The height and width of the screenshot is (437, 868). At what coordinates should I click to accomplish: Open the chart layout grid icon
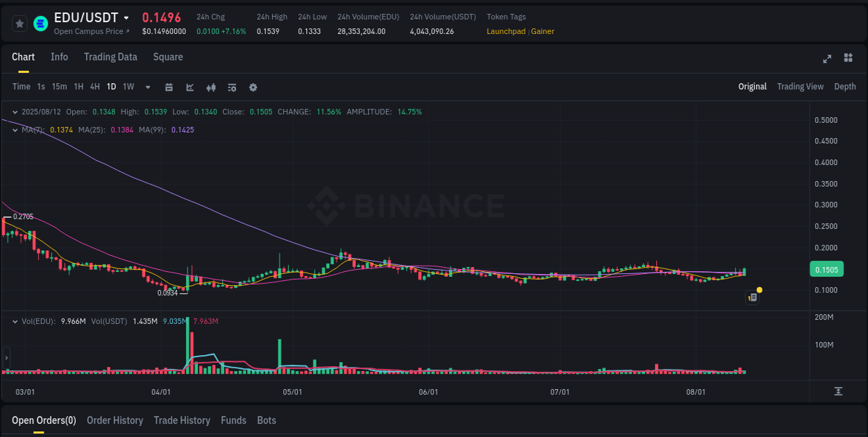pos(849,59)
